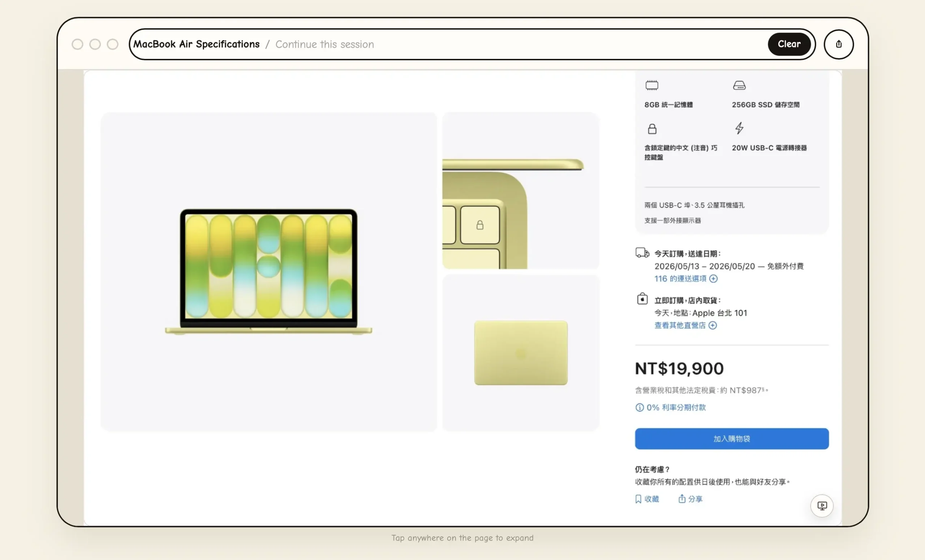The width and height of the screenshot is (925, 560).
Task: Click the SSD drive icon above 256GB
Action: click(x=739, y=86)
